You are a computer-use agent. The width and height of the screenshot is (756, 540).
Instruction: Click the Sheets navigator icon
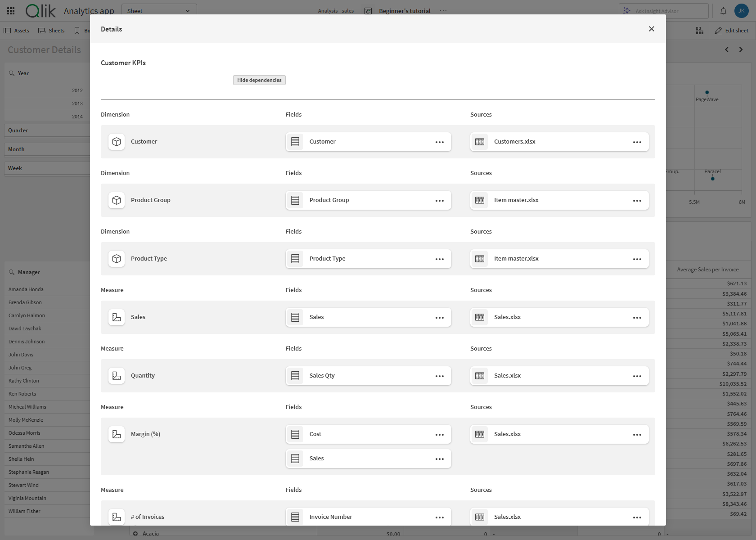coord(41,30)
